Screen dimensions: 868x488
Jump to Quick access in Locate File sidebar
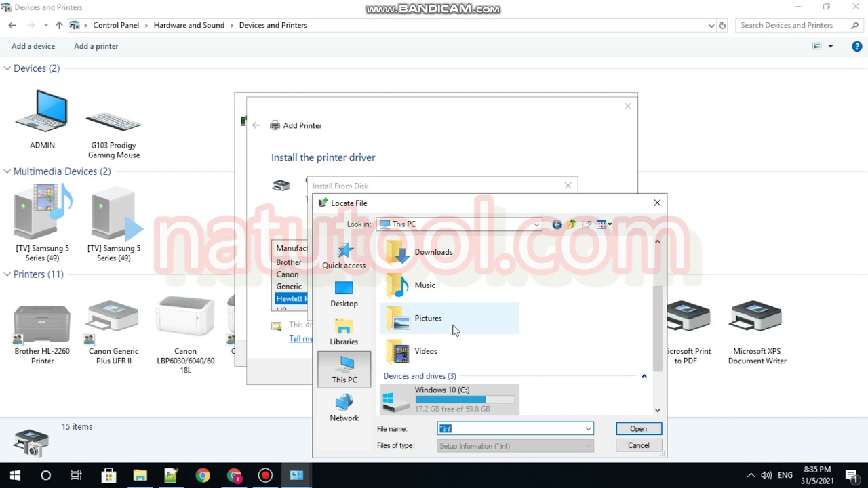(344, 256)
